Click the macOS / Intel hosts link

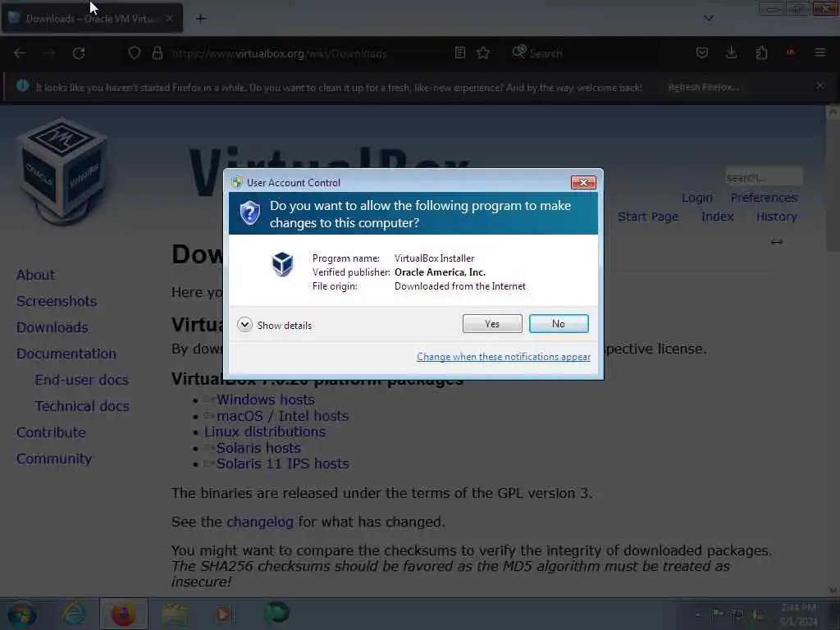tap(282, 416)
